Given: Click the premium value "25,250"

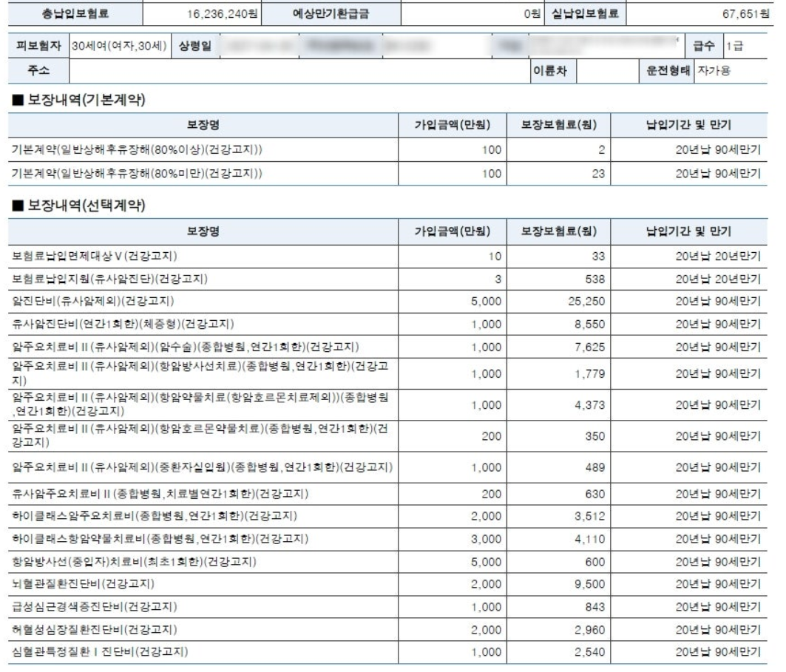Looking at the screenshot, I should click(x=586, y=302).
